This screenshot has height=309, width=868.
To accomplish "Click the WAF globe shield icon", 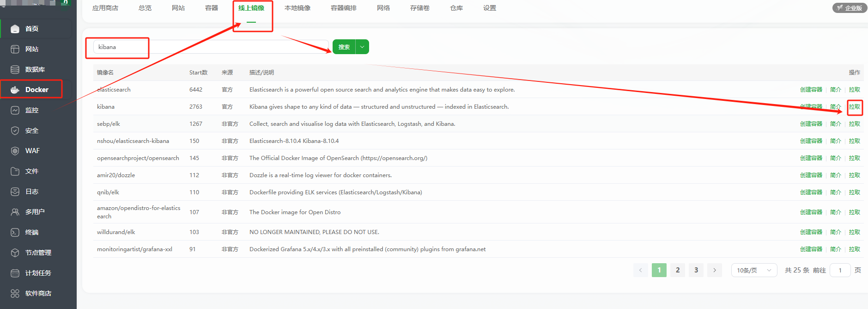I will point(15,151).
